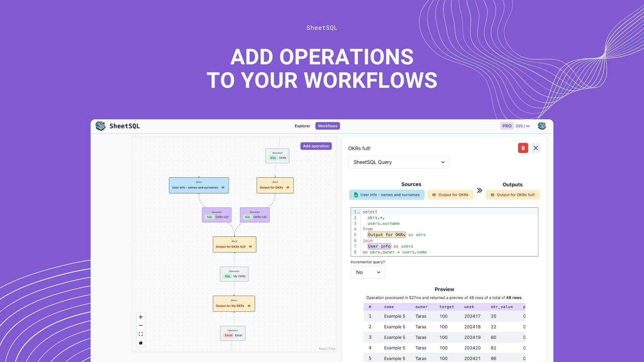Click the table icon in Output for OKRs full! output
The height and width of the screenshot is (362, 644).
pos(492,195)
